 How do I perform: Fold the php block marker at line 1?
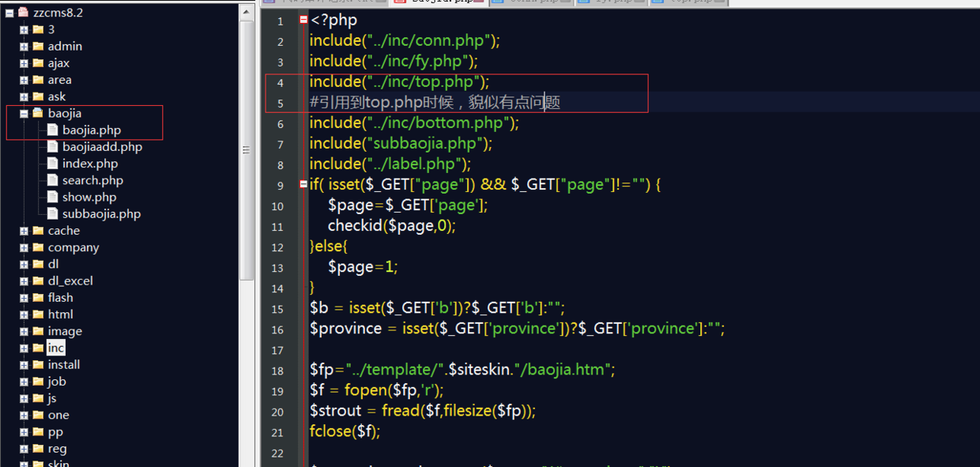(x=303, y=21)
